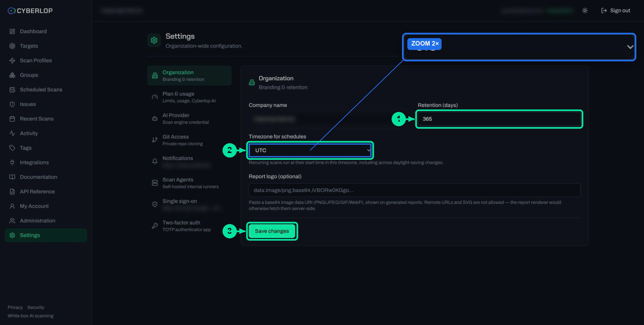Screen dimensions: 644x325
Task: Open the Plan & usage tab
Action: pos(189,97)
